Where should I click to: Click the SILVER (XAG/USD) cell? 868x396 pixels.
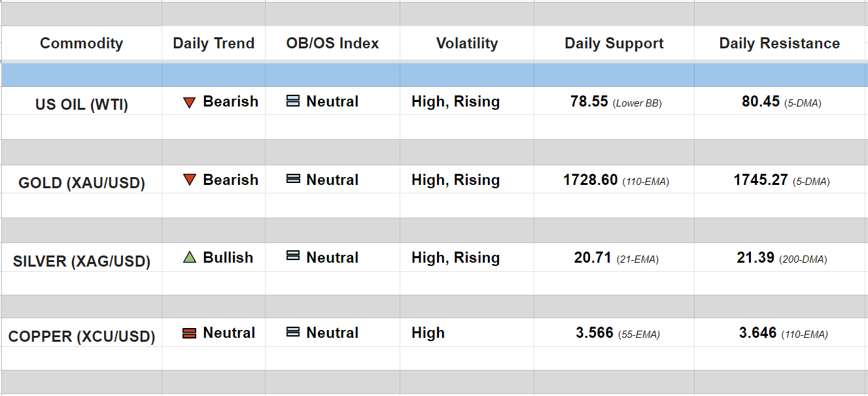coord(81,261)
